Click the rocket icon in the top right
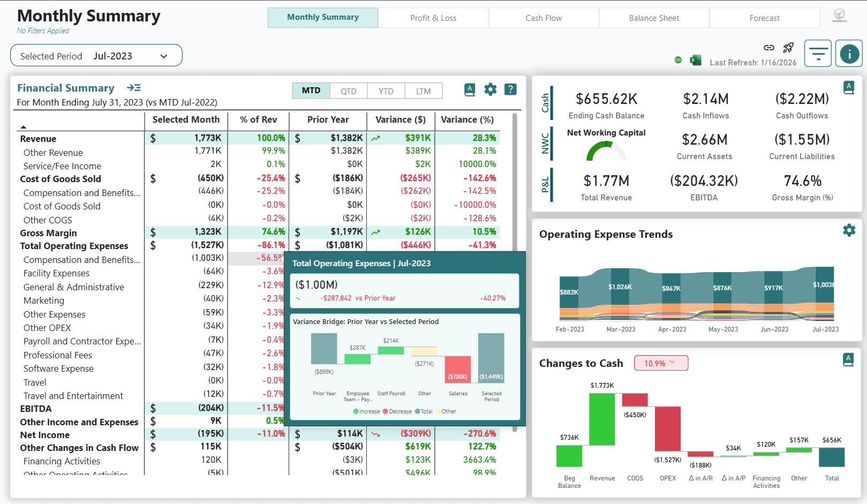Image resolution: width=867 pixels, height=504 pixels. pos(788,47)
